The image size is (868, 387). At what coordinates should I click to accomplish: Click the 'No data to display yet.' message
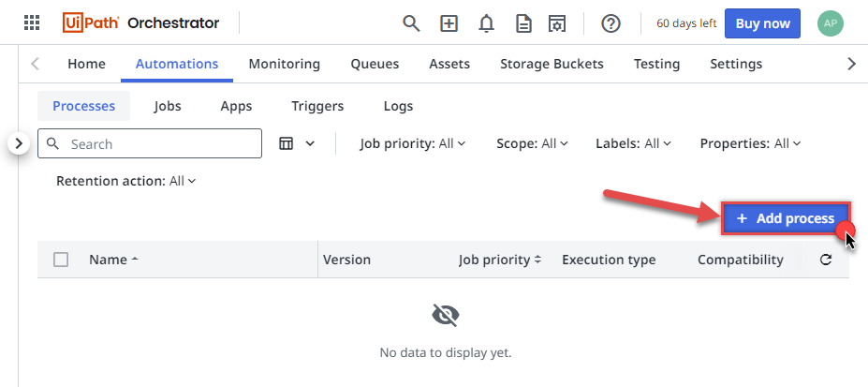coord(446,352)
